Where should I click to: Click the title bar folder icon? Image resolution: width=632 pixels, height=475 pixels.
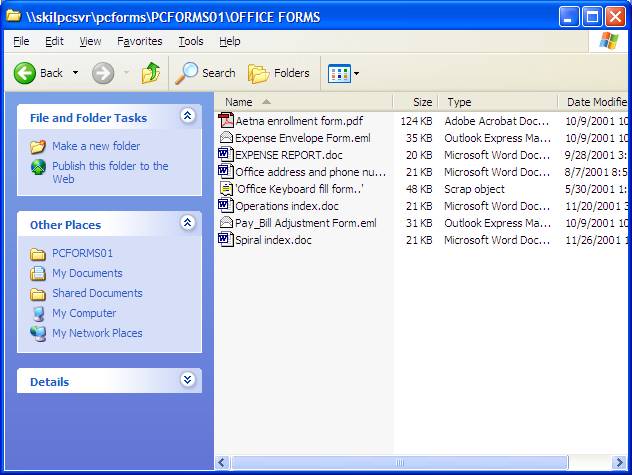14,16
